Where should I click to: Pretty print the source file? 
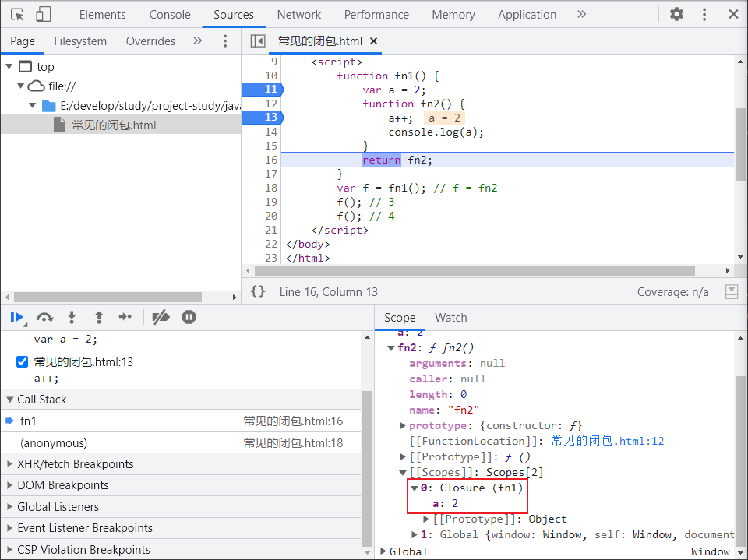(258, 291)
